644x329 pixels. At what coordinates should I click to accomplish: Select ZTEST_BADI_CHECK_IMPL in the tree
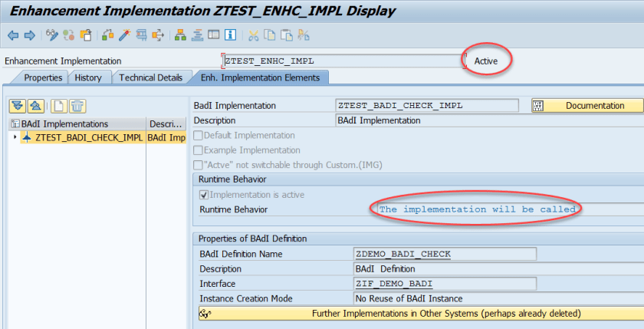pyautogui.click(x=89, y=137)
